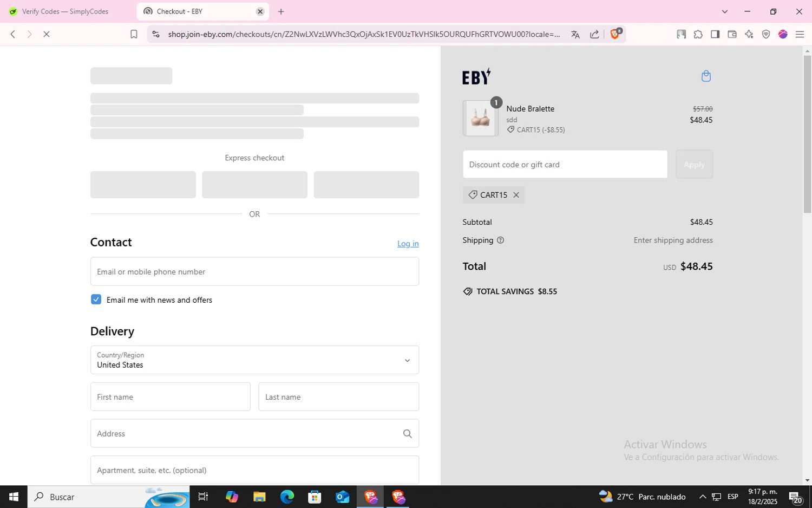The image size is (812, 508).
Task: Click the page vertical scrollbar
Action: (x=807, y=134)
